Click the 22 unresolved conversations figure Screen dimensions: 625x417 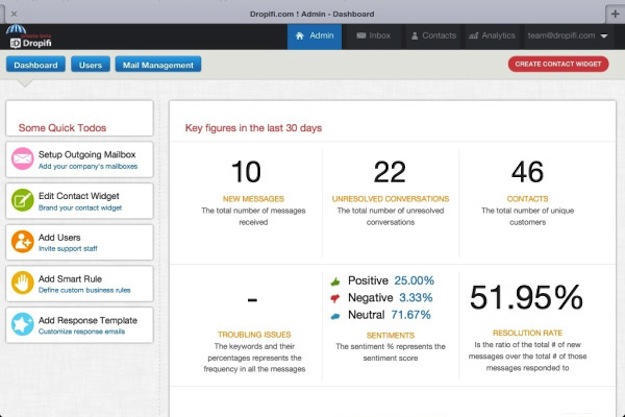[390, 172]
